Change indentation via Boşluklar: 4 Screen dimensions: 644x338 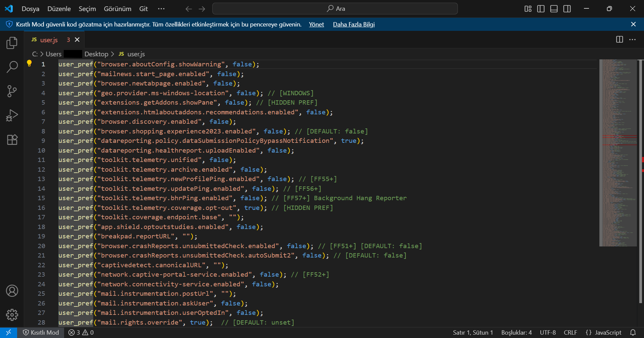tap(517, 332)
